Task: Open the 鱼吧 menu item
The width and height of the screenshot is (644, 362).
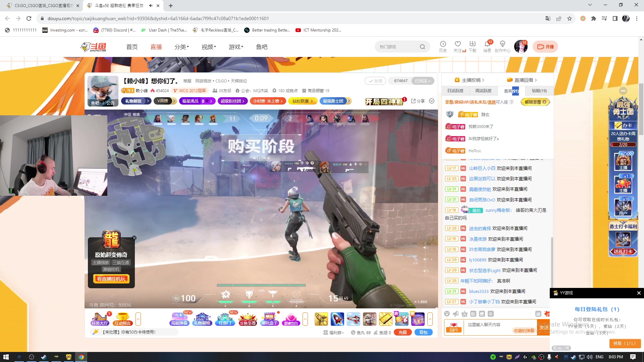Action: pyautogui.click(x=262, y=47)
